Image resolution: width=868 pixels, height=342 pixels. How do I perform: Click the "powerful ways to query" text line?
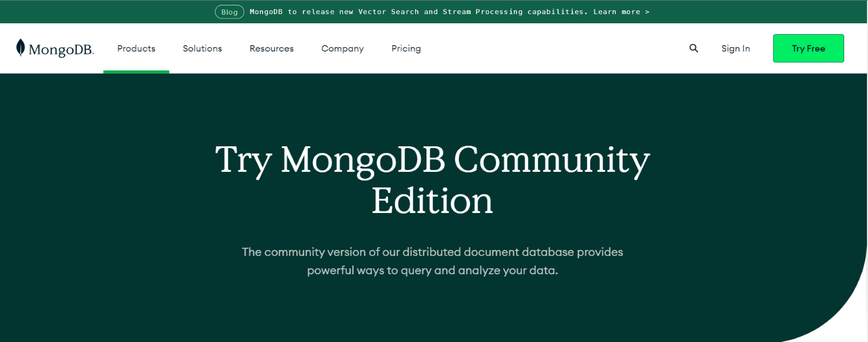coord(432,270)
